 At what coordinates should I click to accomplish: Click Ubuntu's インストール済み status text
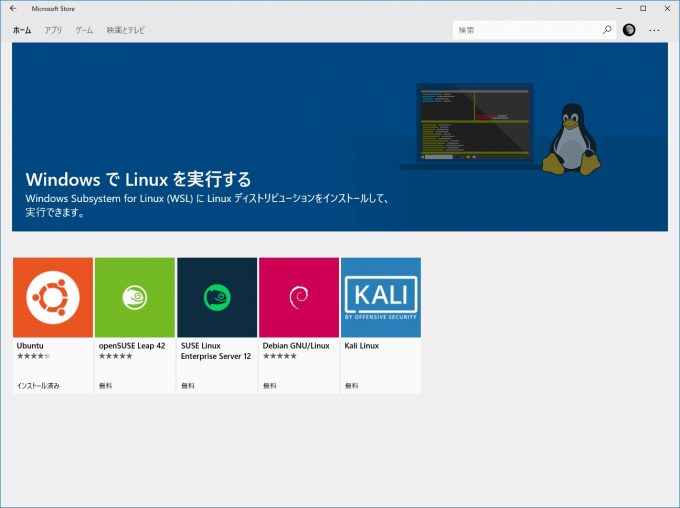pyautogui.click(x=38, y=385)
